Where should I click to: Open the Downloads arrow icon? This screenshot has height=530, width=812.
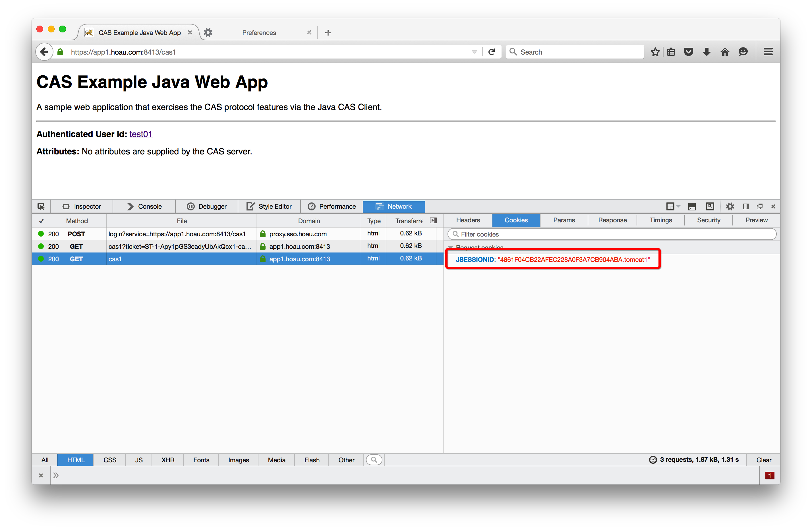(707, 52)
